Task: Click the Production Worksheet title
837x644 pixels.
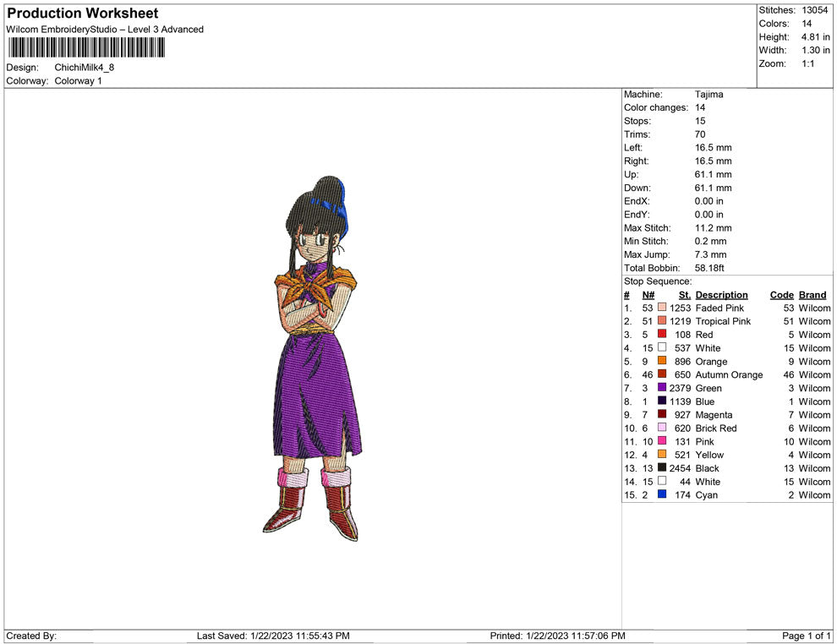Action: (83, 14)
